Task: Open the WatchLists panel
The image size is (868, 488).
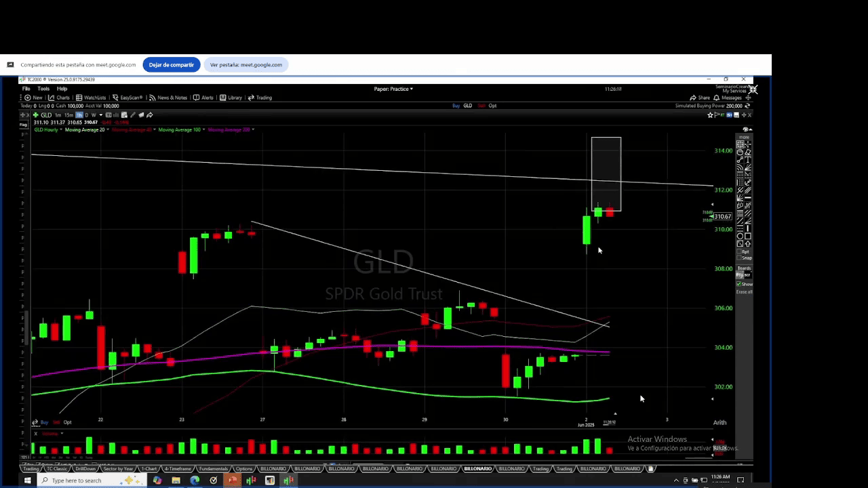Action: point(91,98)
